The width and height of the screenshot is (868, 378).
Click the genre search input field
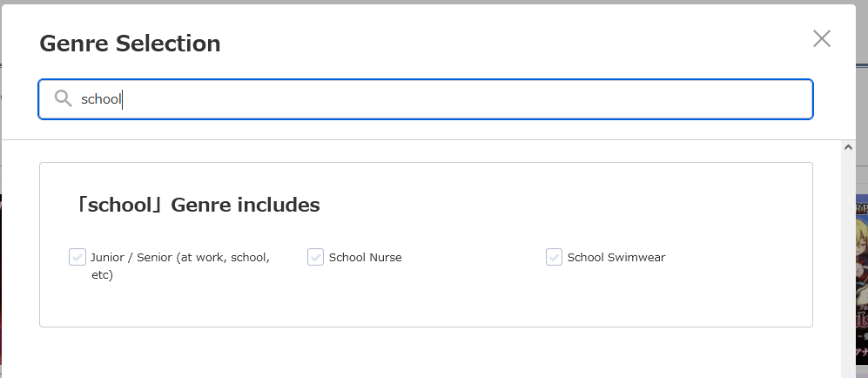(x=435, y=99)
